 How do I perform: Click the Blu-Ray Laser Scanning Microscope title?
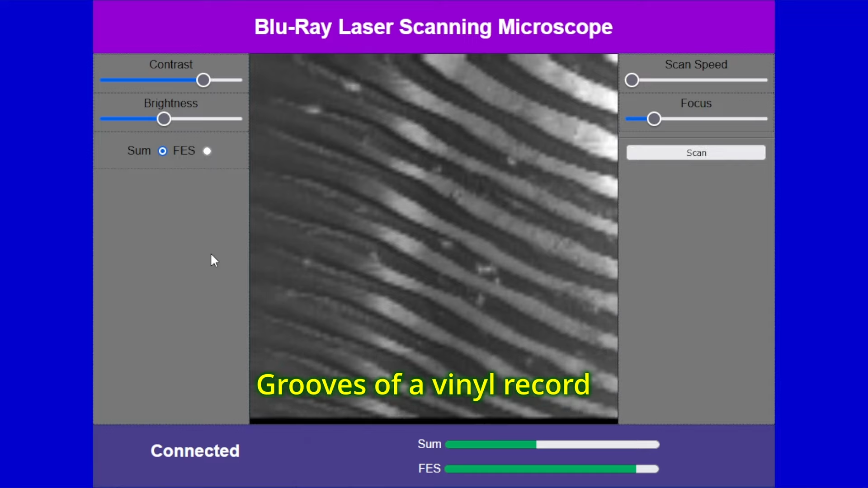433,27
